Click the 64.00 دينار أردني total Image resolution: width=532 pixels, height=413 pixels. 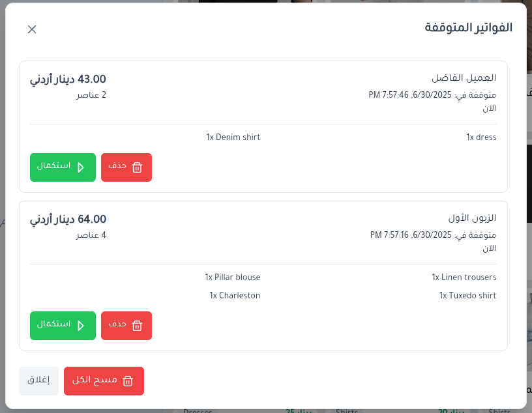(68, 220)
